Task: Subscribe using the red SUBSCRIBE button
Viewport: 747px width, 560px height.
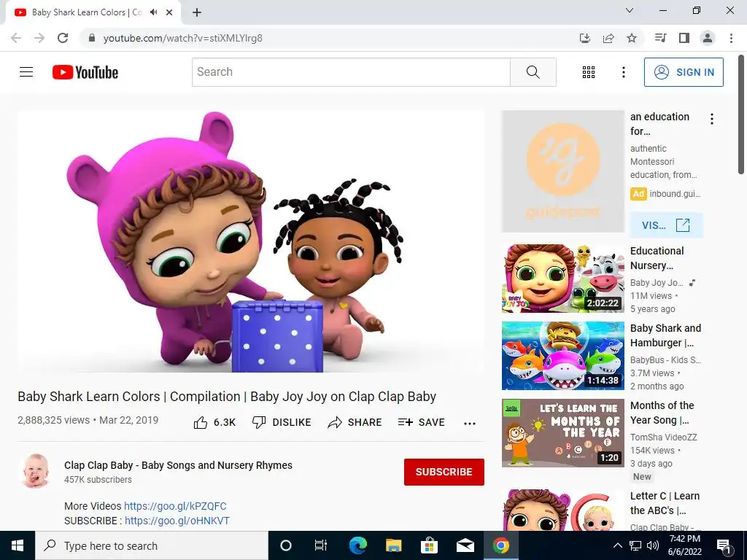Action: (x=444, y=472)
